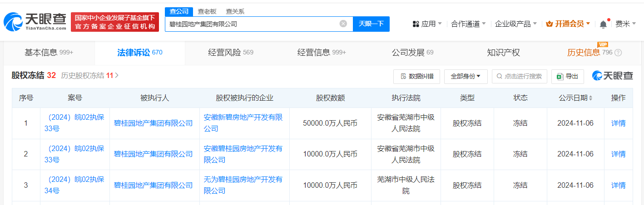Switch to the 法律诉讼 tab

(x=140, y=53)
